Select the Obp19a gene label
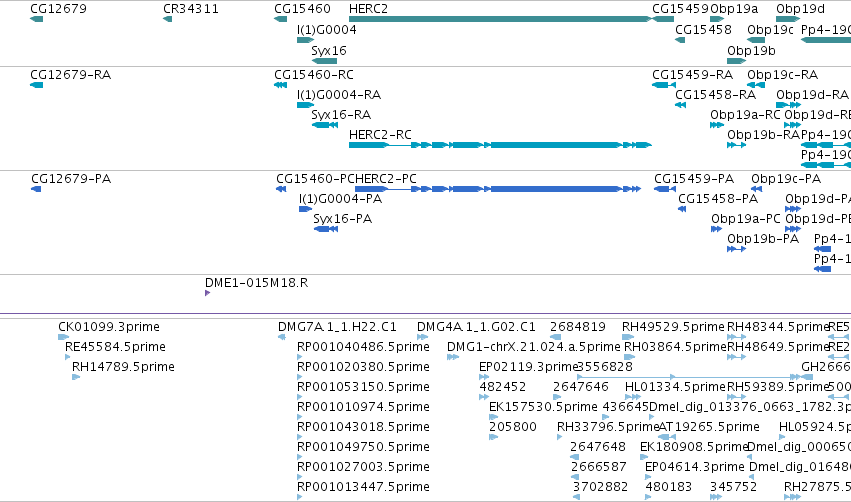851x502 pixels. point(734,9)
